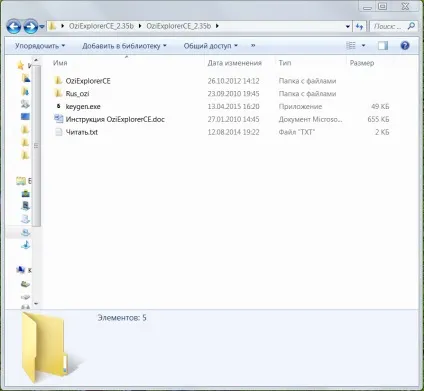This screenshot has width=424, height=391.
Task: Change the view using the view icon
Action: (x=351, y=45)
